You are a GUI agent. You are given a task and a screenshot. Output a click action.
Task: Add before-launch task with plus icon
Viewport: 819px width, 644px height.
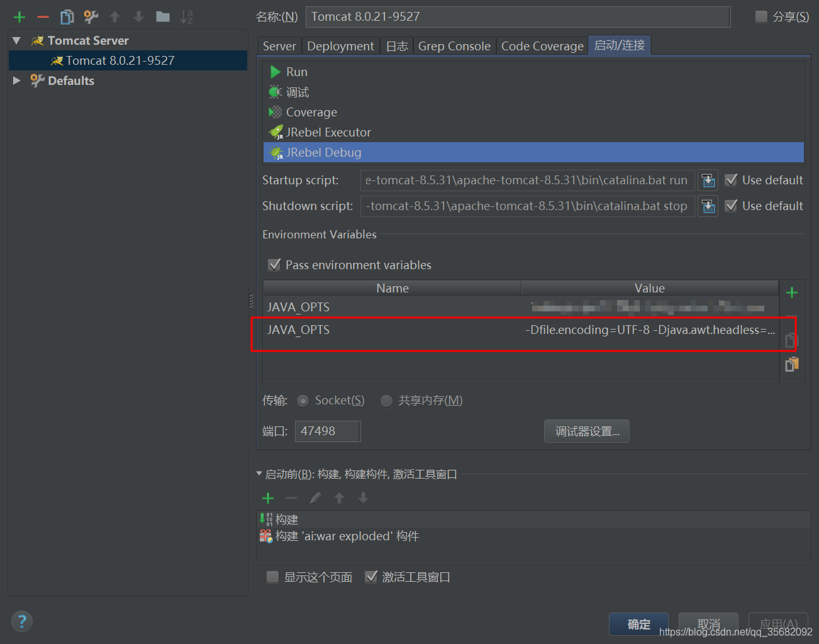click(268, 498)
